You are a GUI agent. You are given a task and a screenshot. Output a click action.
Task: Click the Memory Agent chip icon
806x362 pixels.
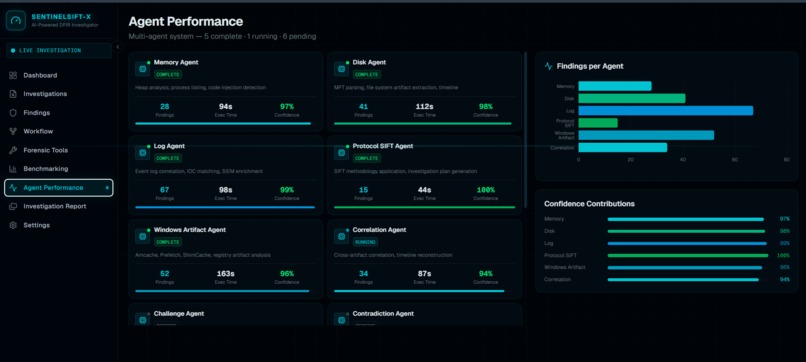tap(142, 69)
